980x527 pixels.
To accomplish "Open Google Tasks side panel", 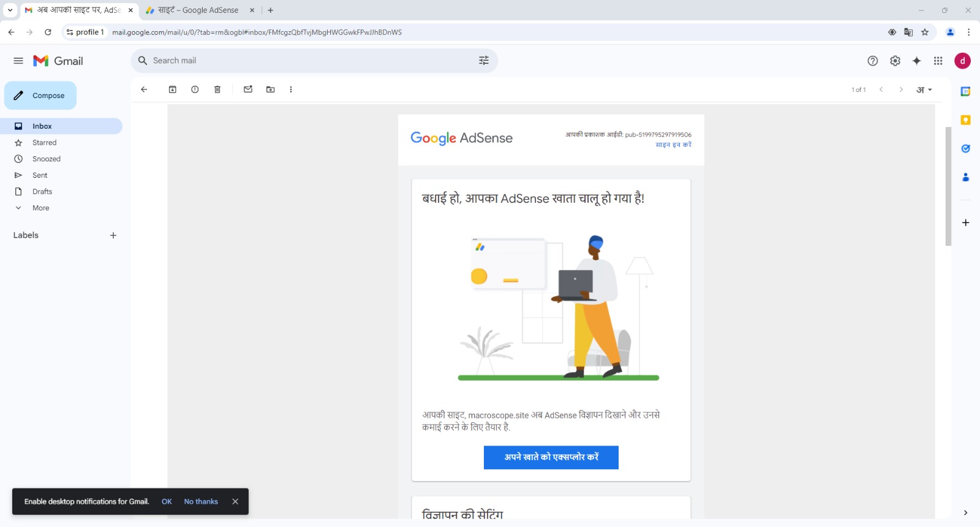I will click(966, 148).
